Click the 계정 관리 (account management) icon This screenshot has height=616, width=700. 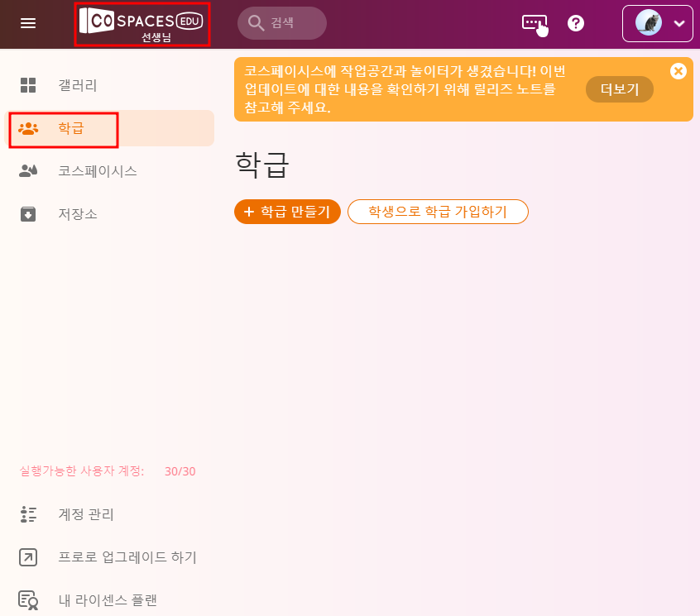click(x=27, y=514)
